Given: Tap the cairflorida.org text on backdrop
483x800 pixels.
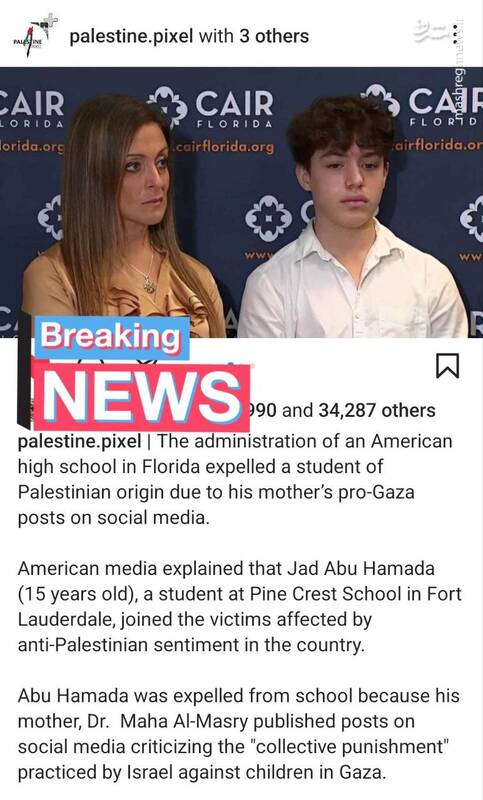Looking at the screenshot, I should (224, 147).
